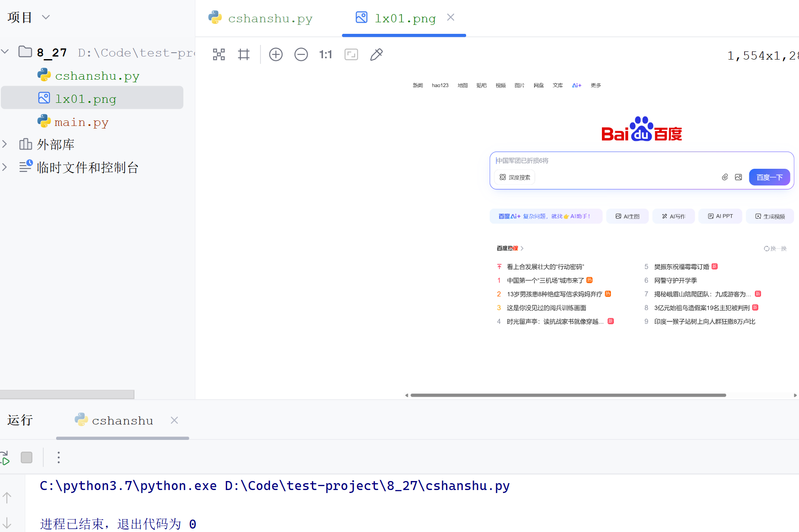799x532 pixels.
Task: Click the fit zoom to window icon
Action: (351, 54)
